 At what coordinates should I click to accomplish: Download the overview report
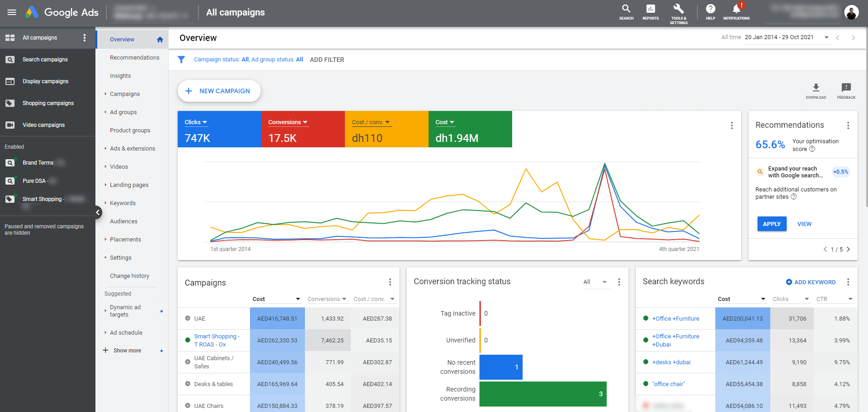point(816,90)
